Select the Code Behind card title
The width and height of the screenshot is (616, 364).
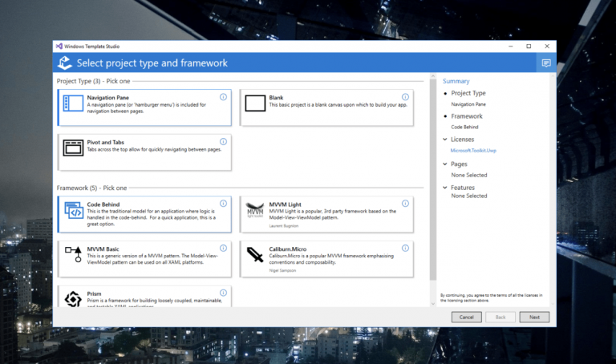coord(103,204)
